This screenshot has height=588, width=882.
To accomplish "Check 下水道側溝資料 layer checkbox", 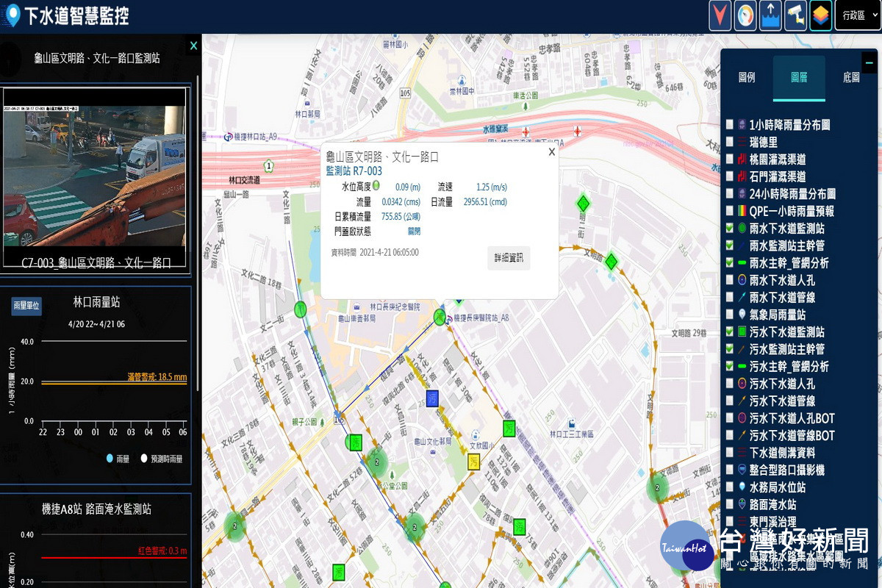I will pos(729,453).
